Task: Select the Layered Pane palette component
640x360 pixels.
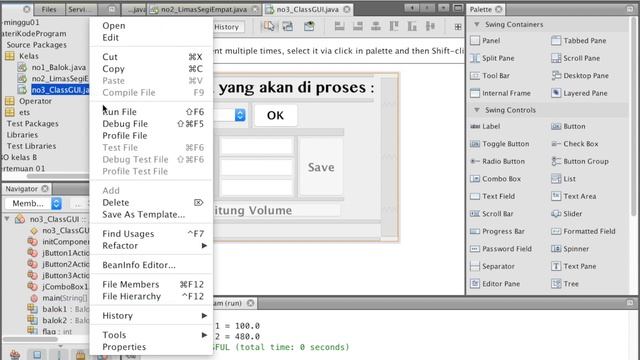Action: (x=579, y=93)
